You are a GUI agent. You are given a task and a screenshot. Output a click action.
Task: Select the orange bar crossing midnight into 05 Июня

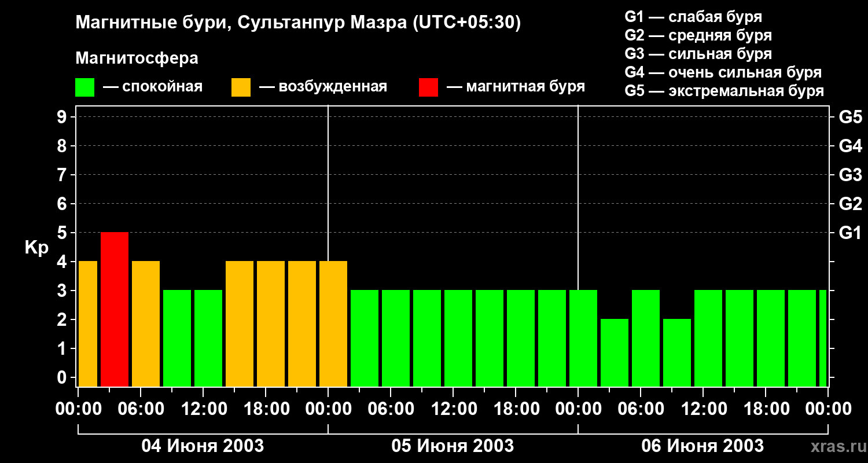(333, 324)
